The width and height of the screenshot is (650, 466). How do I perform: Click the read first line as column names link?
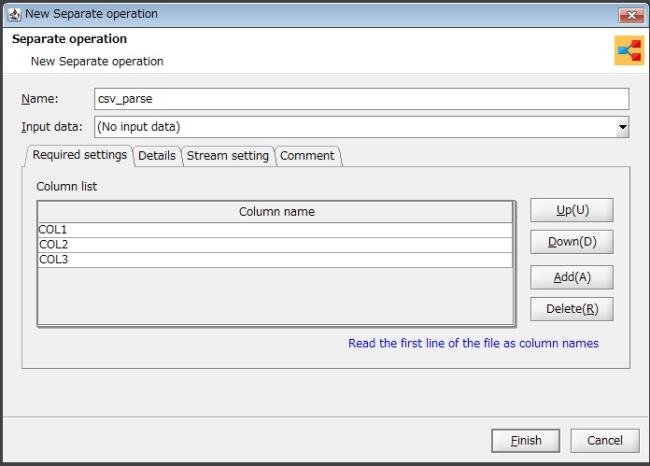pos(473,343)
